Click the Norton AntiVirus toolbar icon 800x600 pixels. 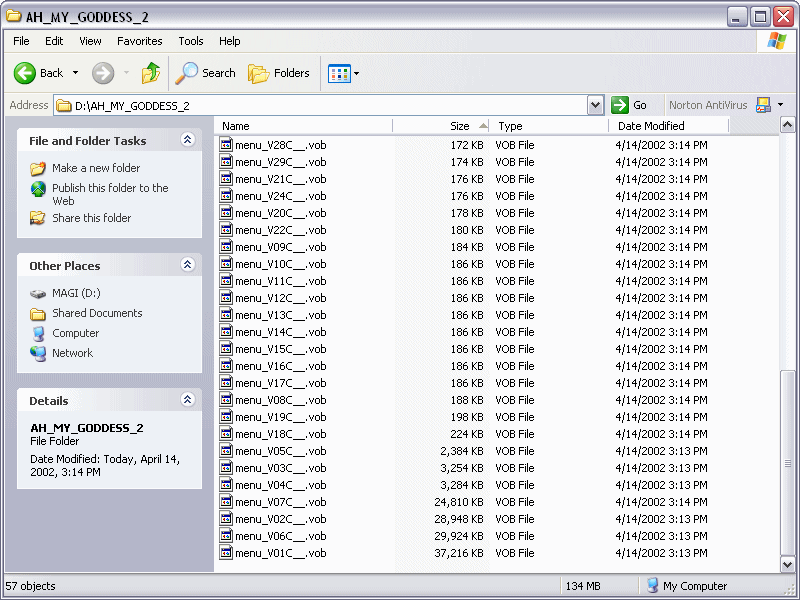coord(764,105)
